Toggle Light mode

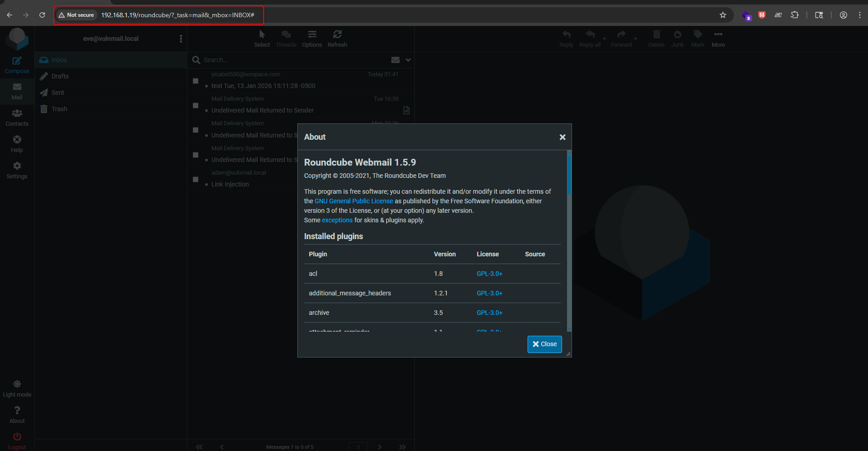17,388
